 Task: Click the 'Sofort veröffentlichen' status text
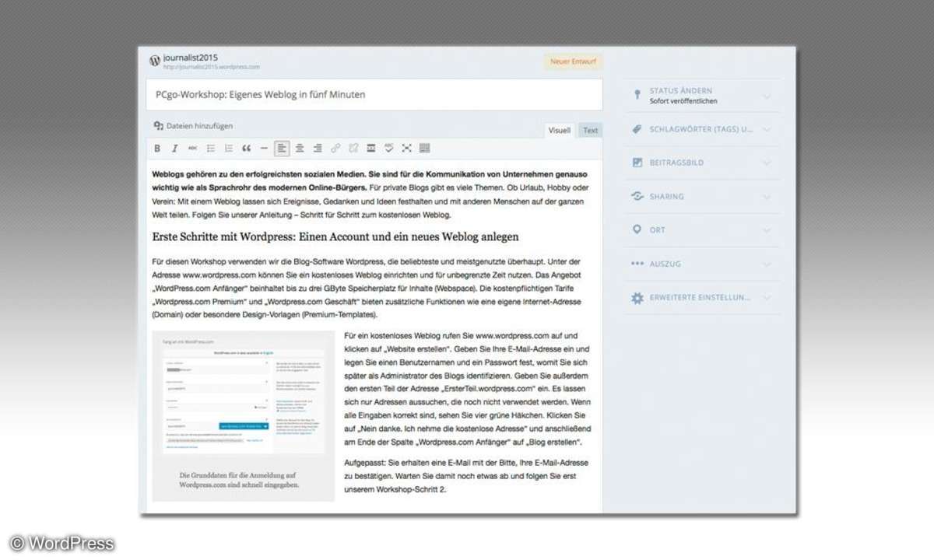[683, 101]
